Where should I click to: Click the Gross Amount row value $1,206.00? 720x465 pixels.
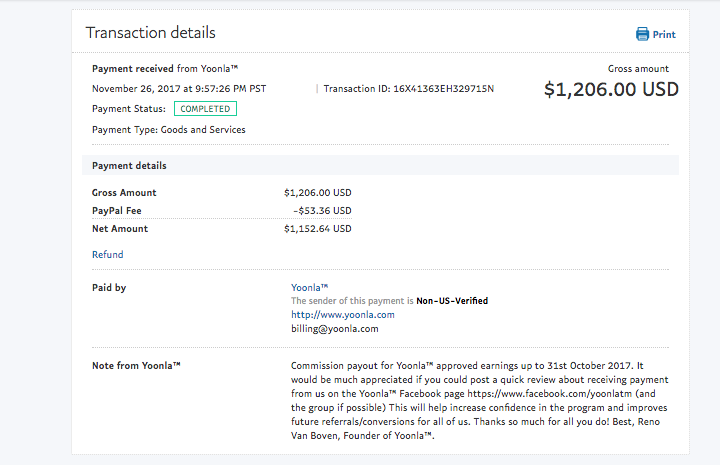click(318, 192)
